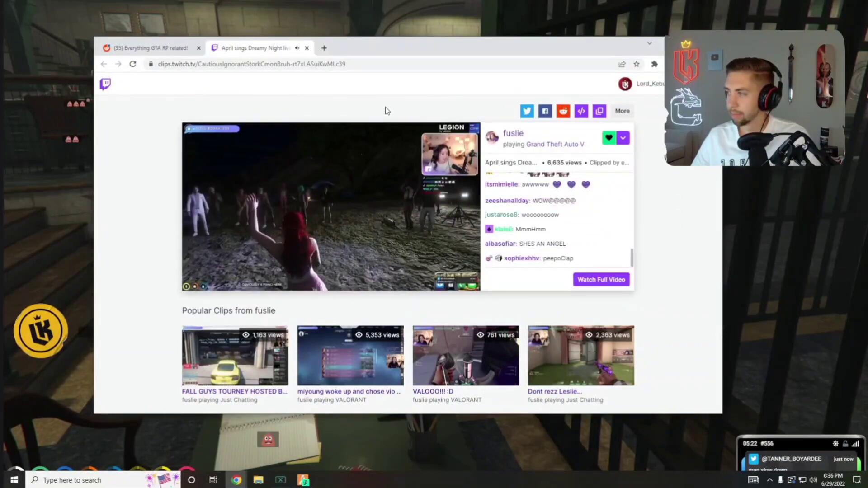Click the embed code icon

pyautogui.click(x=581, y=111)
